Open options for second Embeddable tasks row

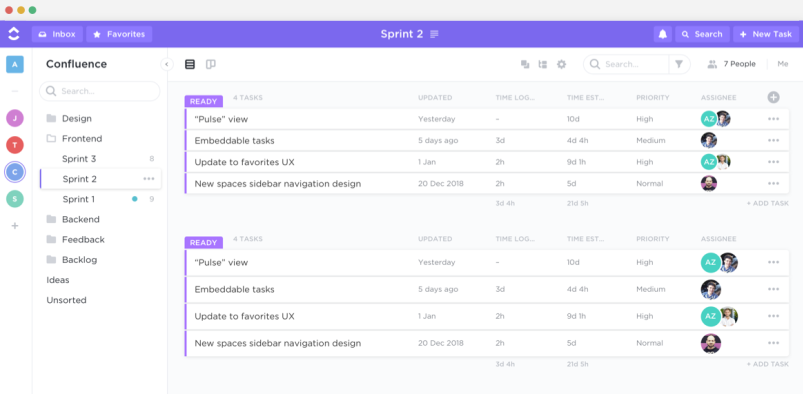(773, 289)
